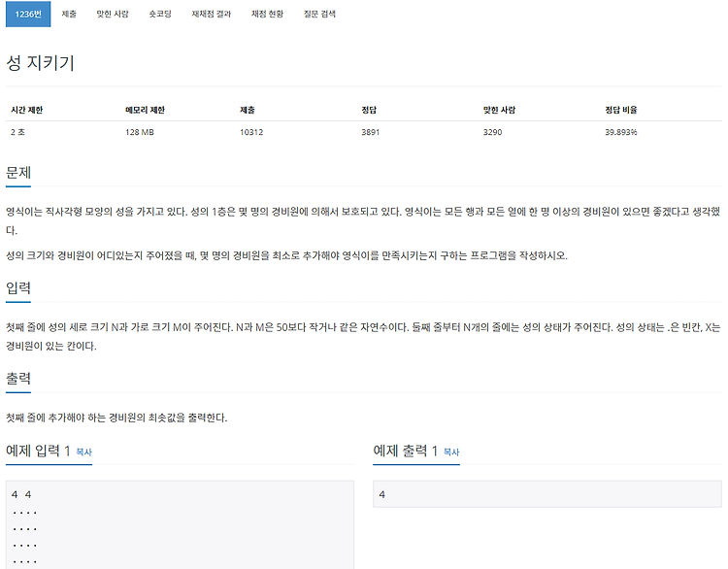Screen dimensions: 728x569
Task: Click the 제출 column header in table
Action: point(247,110)
